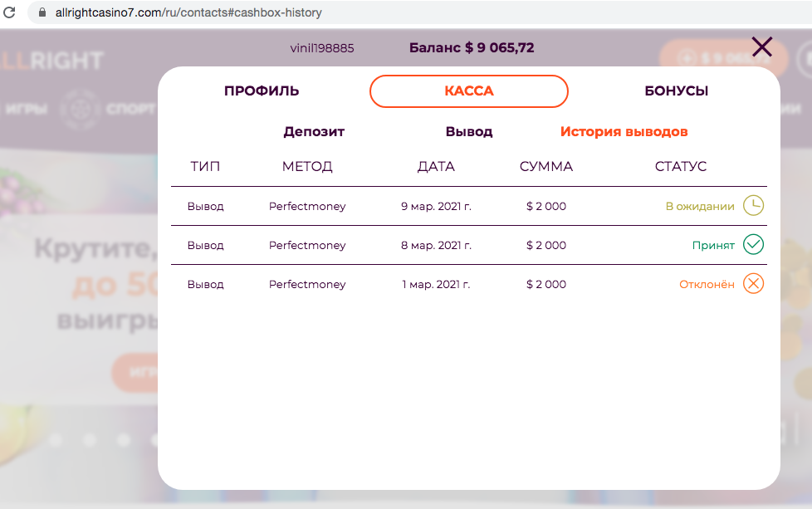Click the lock icon in the address bar
Screen dimensions: 812x509
point(42,12)
